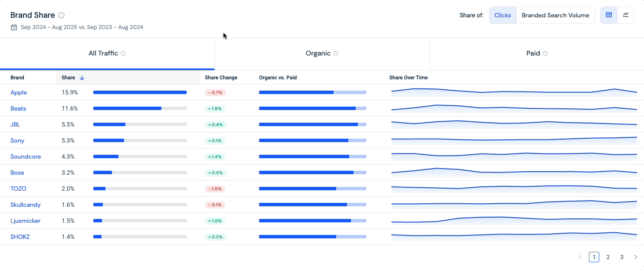Open the TOZO brand link
The image size is (644, 267).
(x=18, y=189)
